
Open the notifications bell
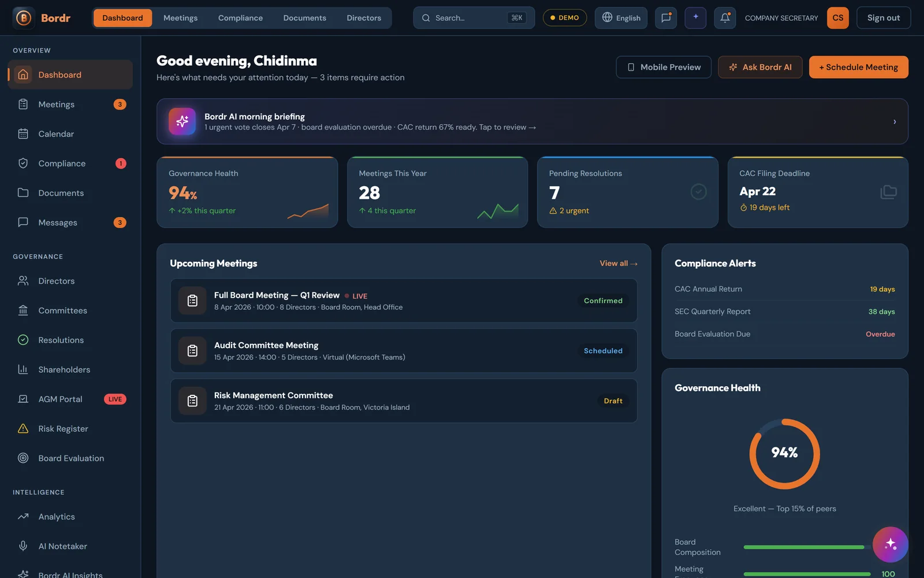[x=725, y=18]
